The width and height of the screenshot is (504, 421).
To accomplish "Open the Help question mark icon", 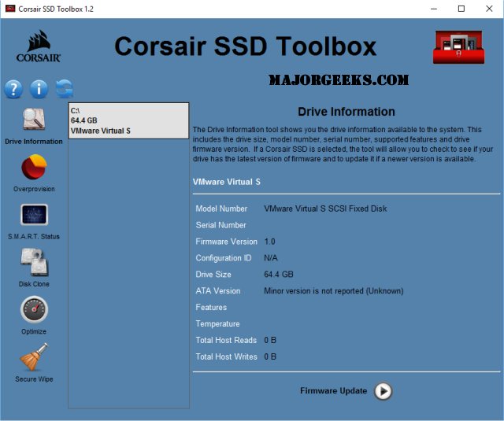I will (13, 89).
